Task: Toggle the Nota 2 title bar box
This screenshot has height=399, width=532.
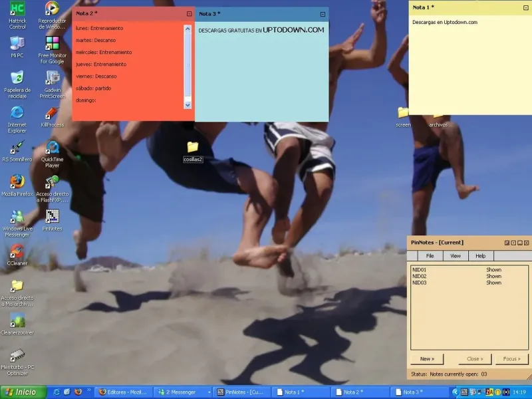Action: click(190, 14)
